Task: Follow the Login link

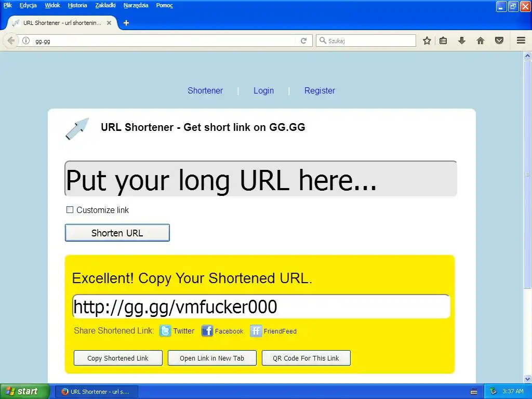Action: (263, 90)
